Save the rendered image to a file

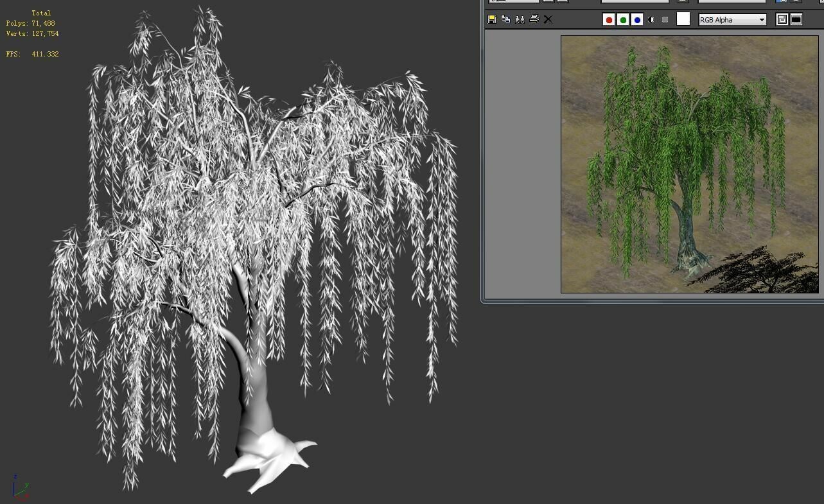[x=491, y=19]
